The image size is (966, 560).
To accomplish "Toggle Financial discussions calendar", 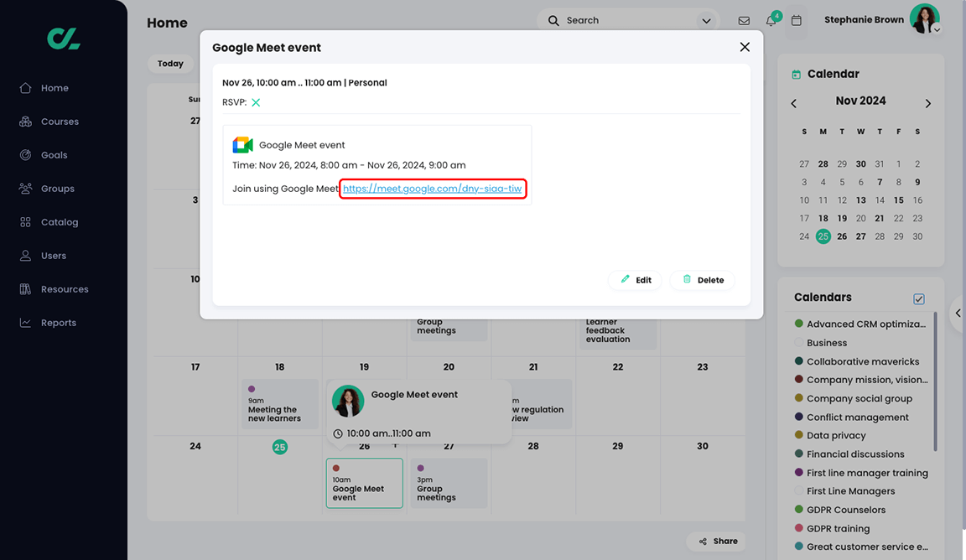I will (x=849, y=454).
